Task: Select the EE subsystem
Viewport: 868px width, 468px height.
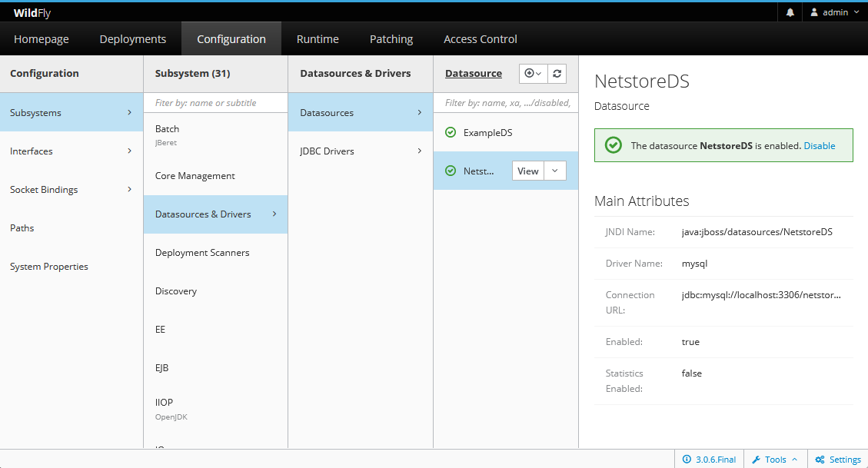Action: (215, 330)
